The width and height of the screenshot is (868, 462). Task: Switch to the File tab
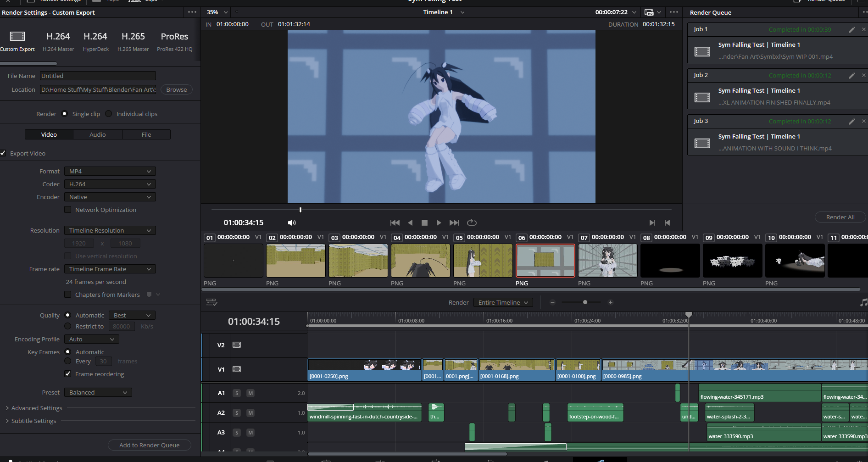pos(146,134)
